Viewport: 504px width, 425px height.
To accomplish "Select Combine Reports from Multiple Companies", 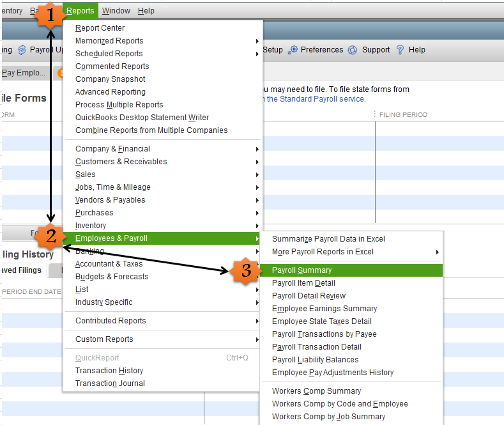I will click(151, 130).
